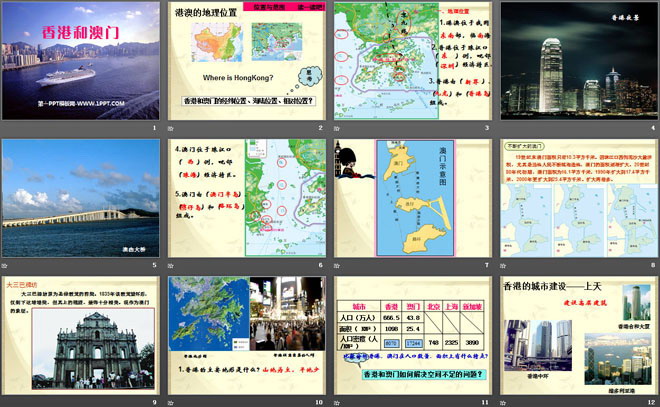660x407 pixels.
Task: Click animation star icon under slide 7
Action: (x=337, y=266)
